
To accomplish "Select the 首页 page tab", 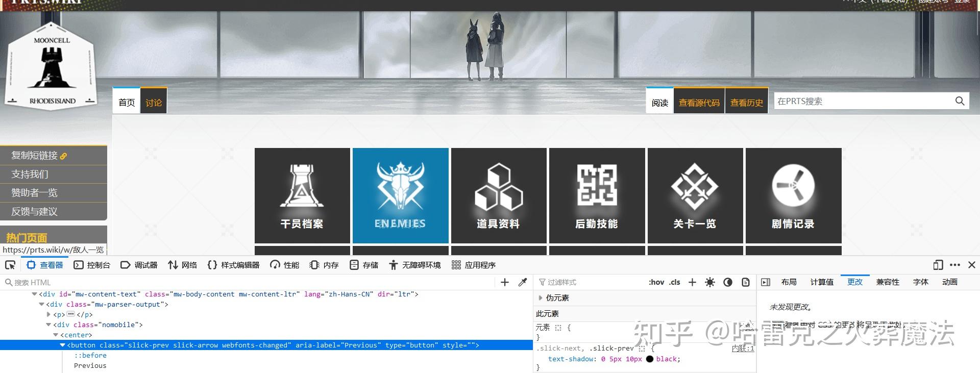I will [127, 102].
